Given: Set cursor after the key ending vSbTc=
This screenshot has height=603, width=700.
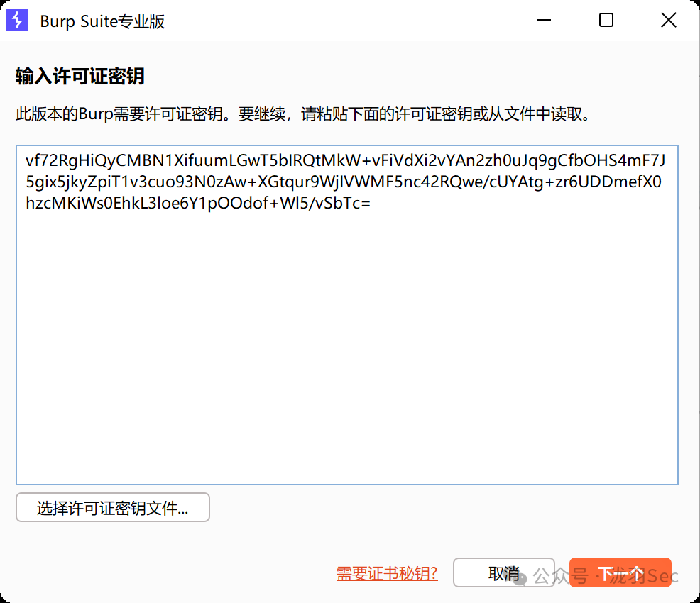Looking at the screenshot, I should point(371,204).
